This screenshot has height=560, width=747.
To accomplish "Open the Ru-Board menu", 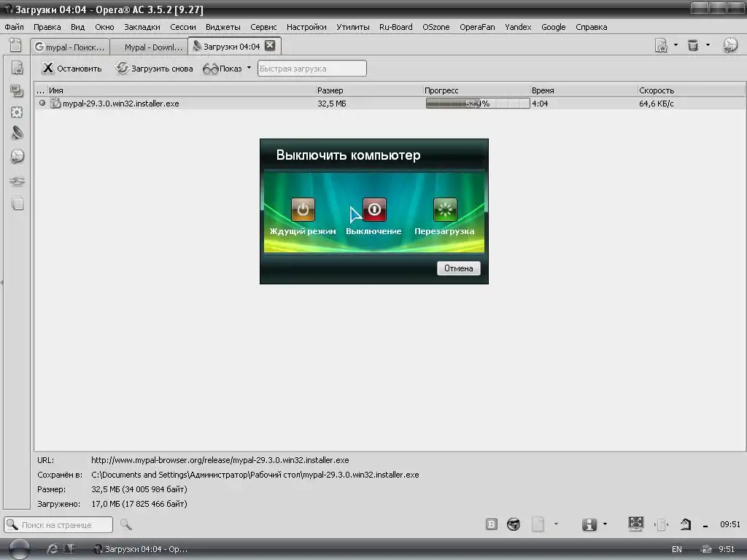I will click(x=396, y=27).
